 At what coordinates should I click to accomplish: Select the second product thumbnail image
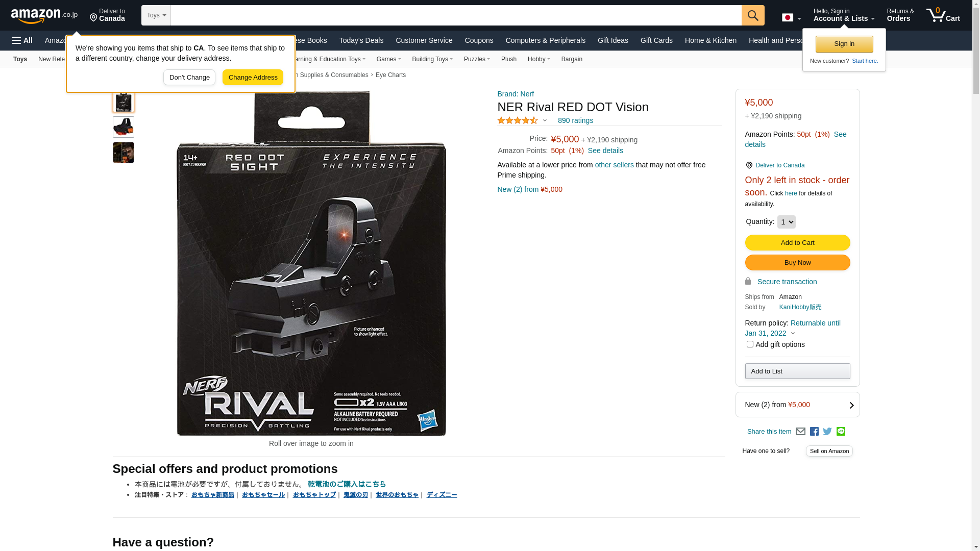pos(124,127)
